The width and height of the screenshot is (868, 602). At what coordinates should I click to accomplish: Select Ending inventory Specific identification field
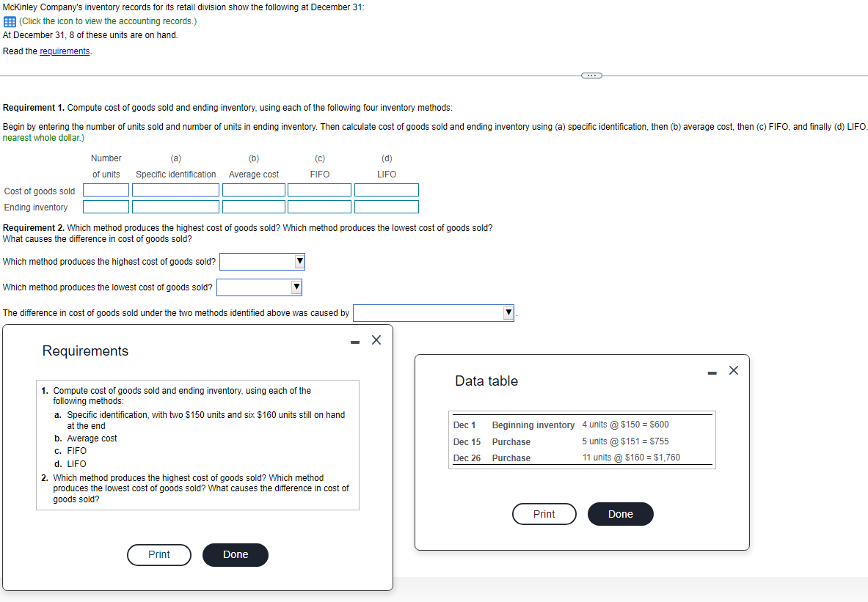[175, 207]
